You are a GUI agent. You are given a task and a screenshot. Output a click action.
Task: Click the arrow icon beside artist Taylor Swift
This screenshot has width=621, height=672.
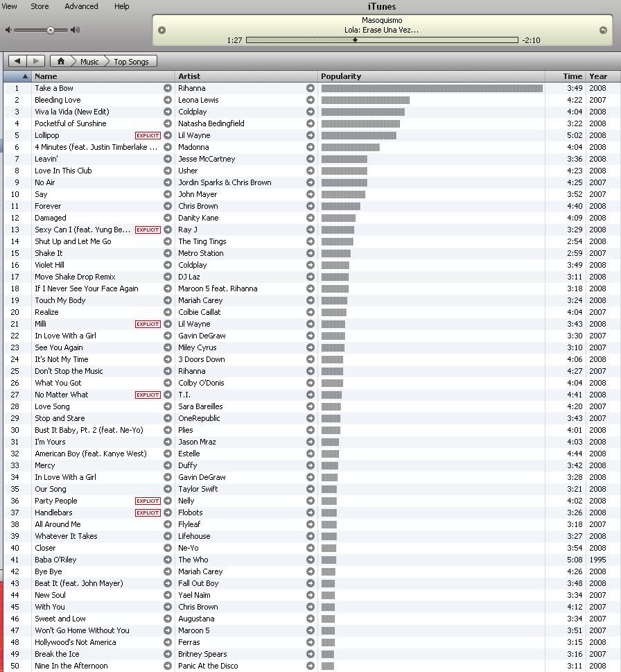(310, 489)
